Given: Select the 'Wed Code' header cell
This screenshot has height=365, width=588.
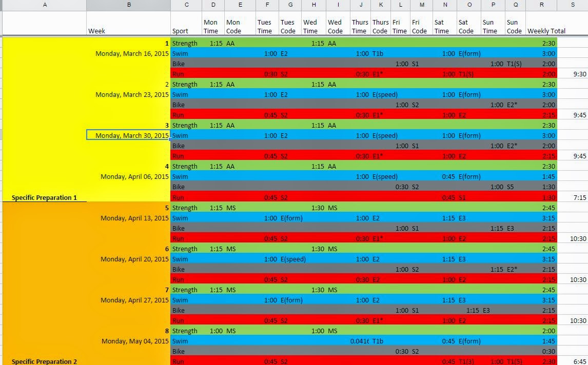Looking at the screenshot, I should (x=338, y=23).
